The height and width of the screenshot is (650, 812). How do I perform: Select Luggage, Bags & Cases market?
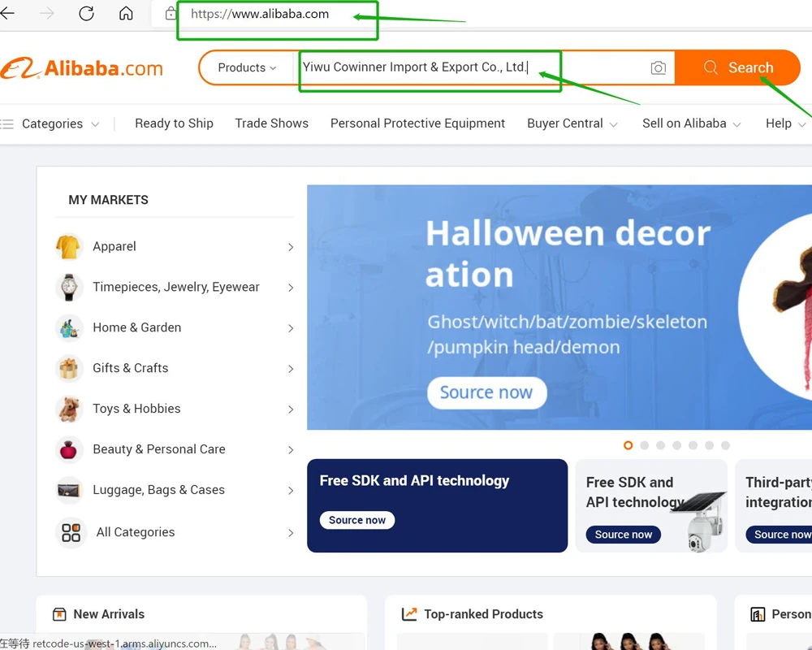click(x=158, y=490)
